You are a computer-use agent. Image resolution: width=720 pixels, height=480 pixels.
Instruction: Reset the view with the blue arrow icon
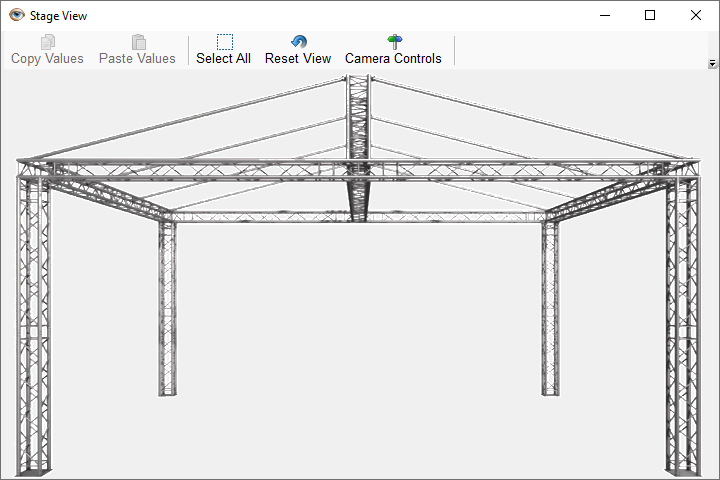[x=298, y=42]
